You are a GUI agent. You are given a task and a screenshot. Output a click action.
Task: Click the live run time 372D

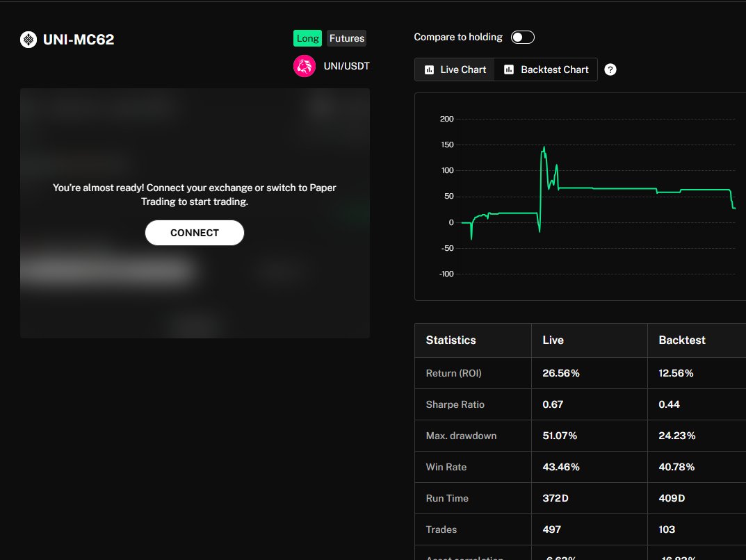coord(556,498)
